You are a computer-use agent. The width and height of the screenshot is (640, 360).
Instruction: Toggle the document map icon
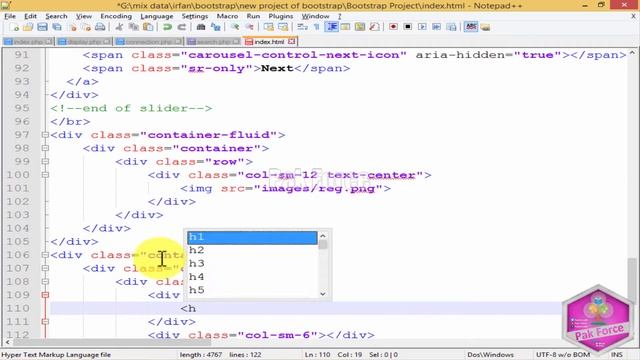pyautogui.click(x=360, y=27)
